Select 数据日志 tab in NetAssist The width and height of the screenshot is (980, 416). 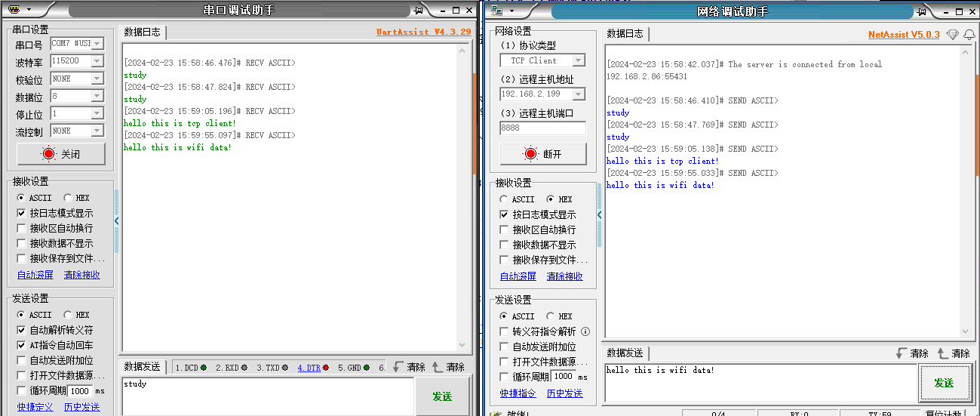[x=625, y=34]
